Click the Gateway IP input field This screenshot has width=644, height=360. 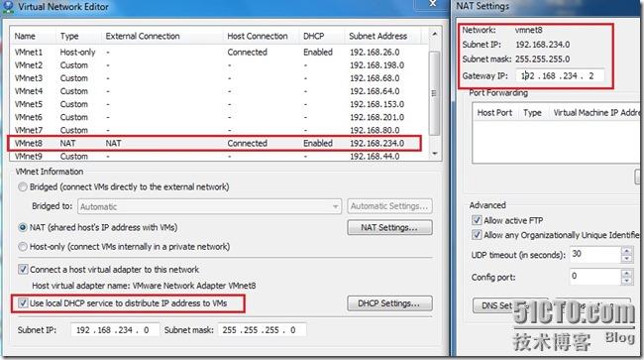(560, 76)
